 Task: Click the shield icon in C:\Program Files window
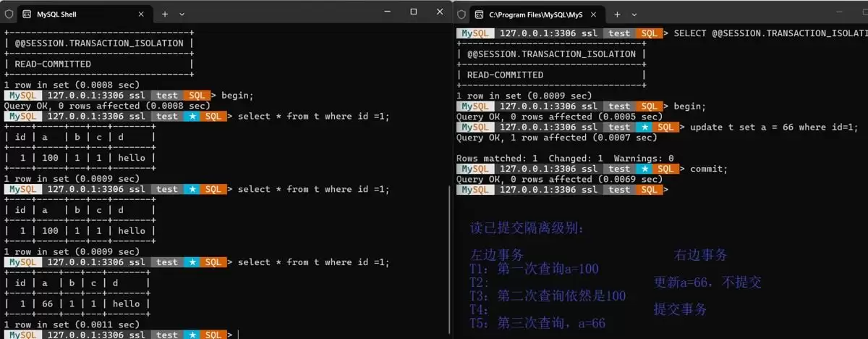coord(461,14)
